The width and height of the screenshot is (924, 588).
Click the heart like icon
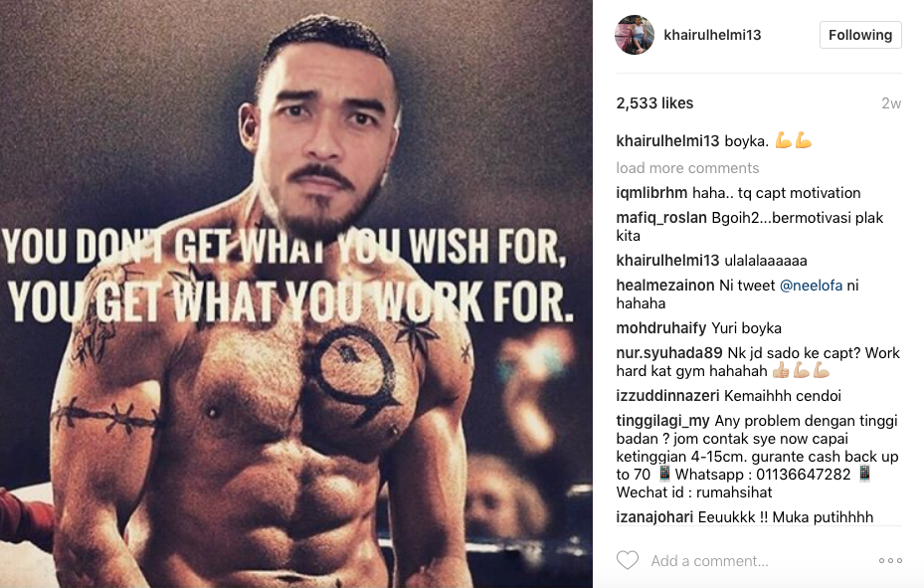click(627, 560)
